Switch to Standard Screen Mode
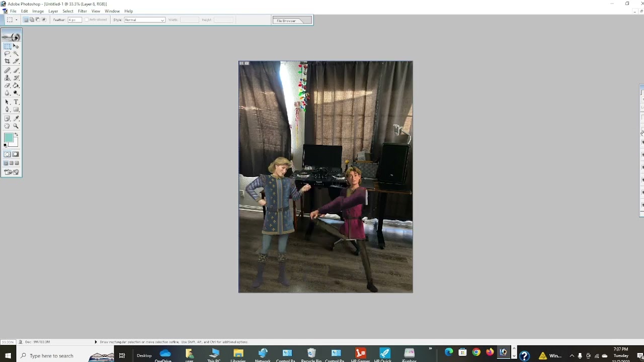The width and height of the screenshot is (644, 362). tap(6, 163)
